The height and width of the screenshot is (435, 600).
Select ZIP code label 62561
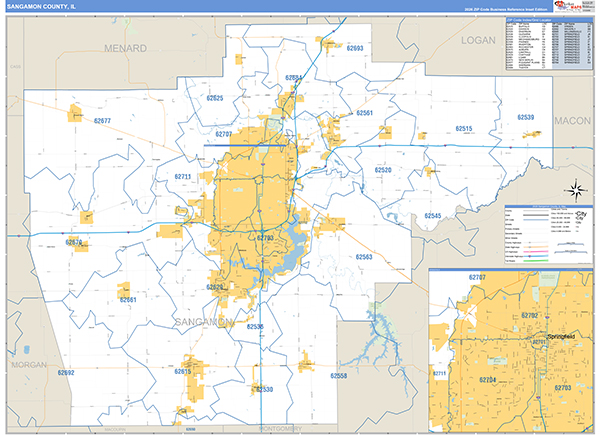click(x=364, y=113)
